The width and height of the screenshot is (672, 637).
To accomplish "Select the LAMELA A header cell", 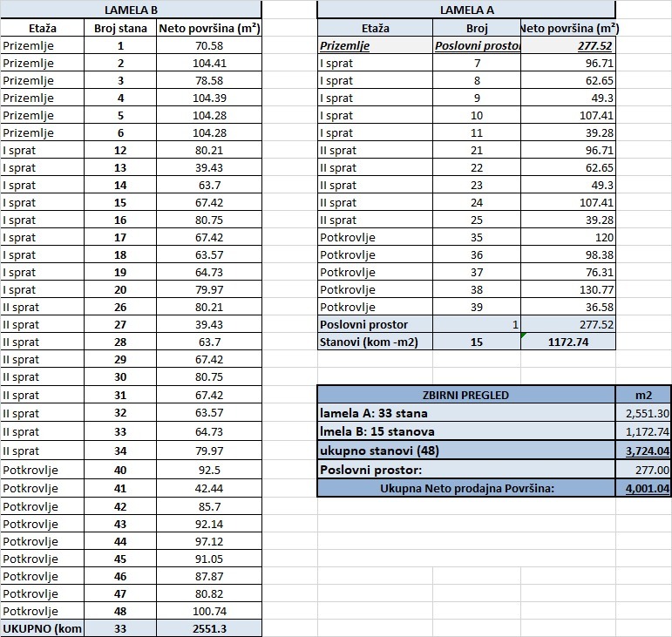I will point(466,10).
